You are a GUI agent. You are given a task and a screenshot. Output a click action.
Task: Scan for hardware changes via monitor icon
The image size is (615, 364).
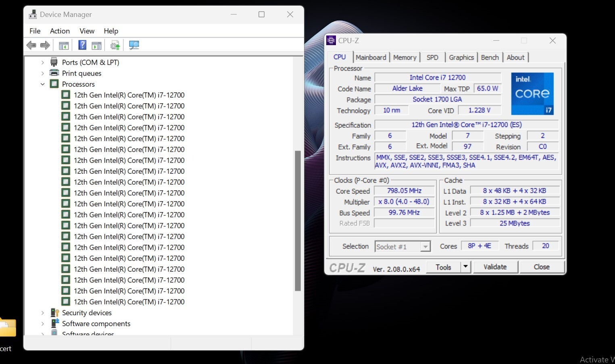click(134, 45)
